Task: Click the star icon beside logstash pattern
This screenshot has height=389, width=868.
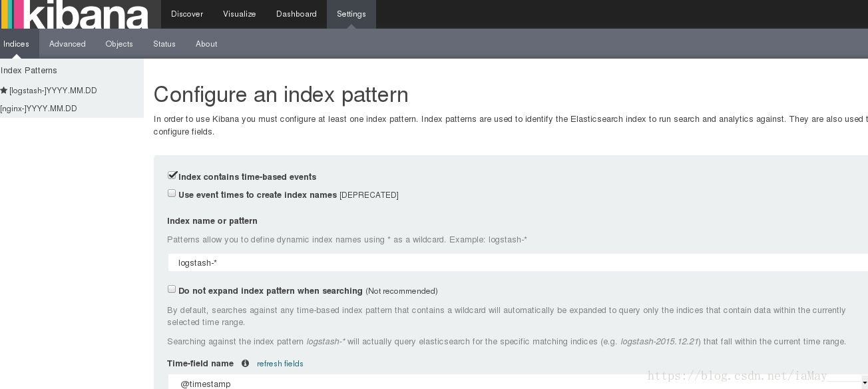Action: click(3, 91)
